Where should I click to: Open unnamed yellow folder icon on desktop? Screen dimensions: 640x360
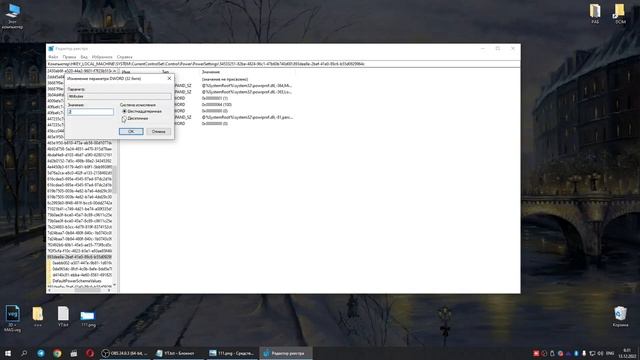coord(38,316)
